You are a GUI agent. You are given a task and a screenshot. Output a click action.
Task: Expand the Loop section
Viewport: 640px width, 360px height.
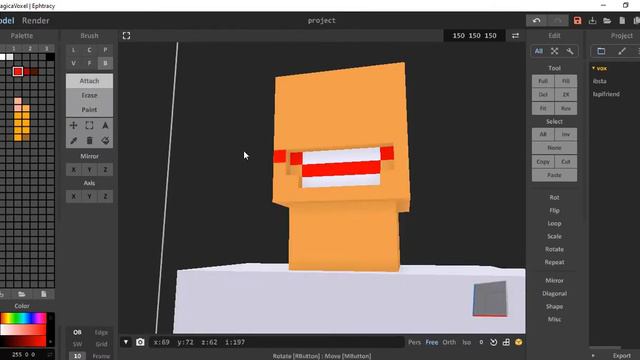click(554, 223)
